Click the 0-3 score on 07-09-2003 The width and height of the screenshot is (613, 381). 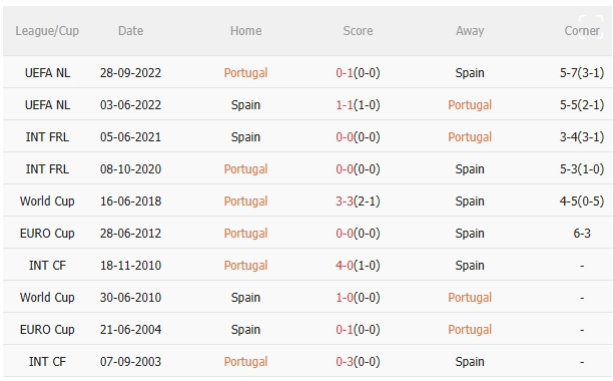(x=344, y=361)
